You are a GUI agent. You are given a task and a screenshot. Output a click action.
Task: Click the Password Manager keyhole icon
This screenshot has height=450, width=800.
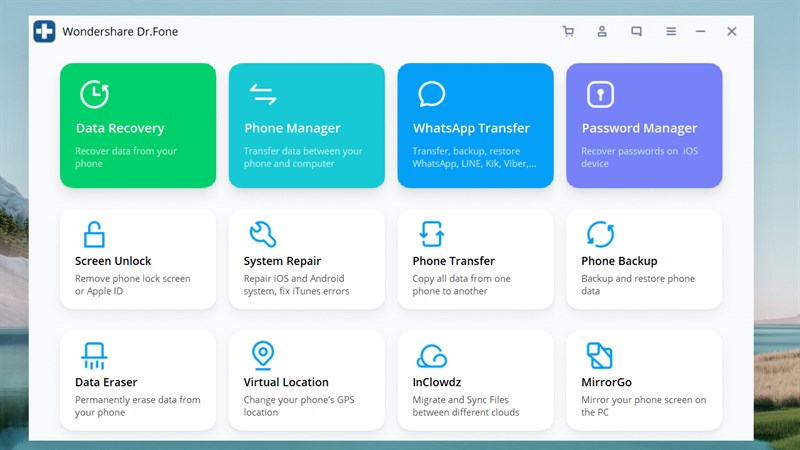point(600,94)
